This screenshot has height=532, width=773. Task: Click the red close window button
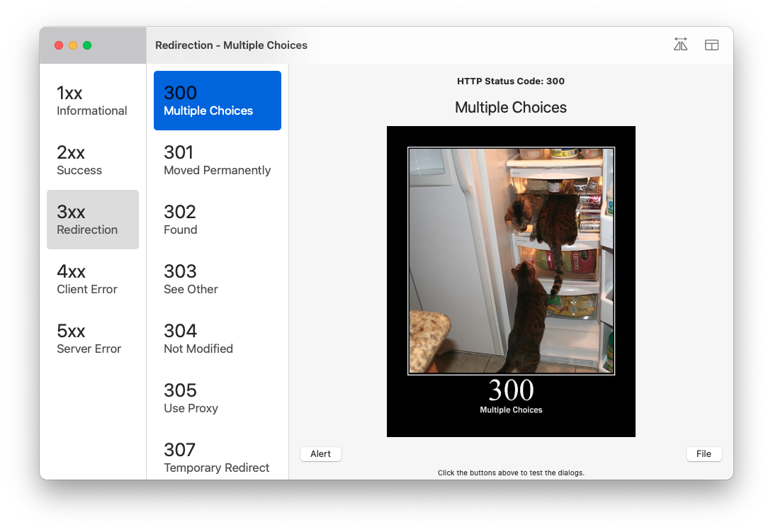59,45
